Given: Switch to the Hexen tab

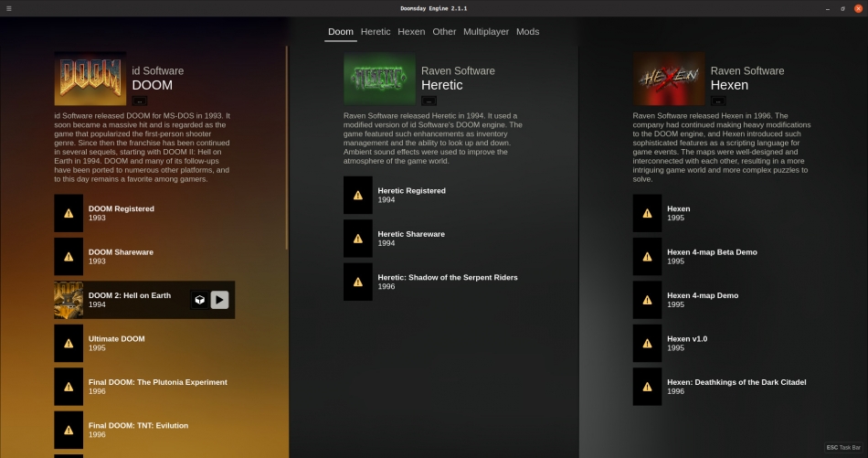Looking at the screenshot, I should (x=411, y=32).
